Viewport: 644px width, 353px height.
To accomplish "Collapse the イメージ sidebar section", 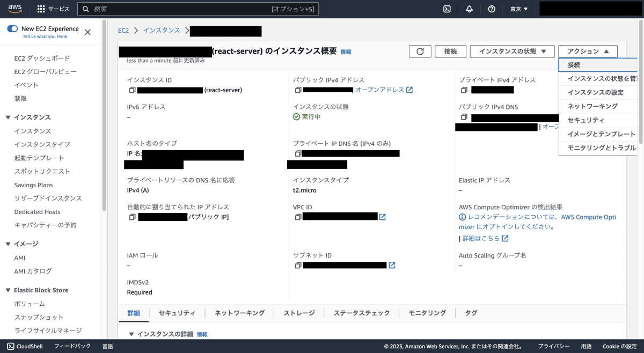I will click(x=8, y=244).
